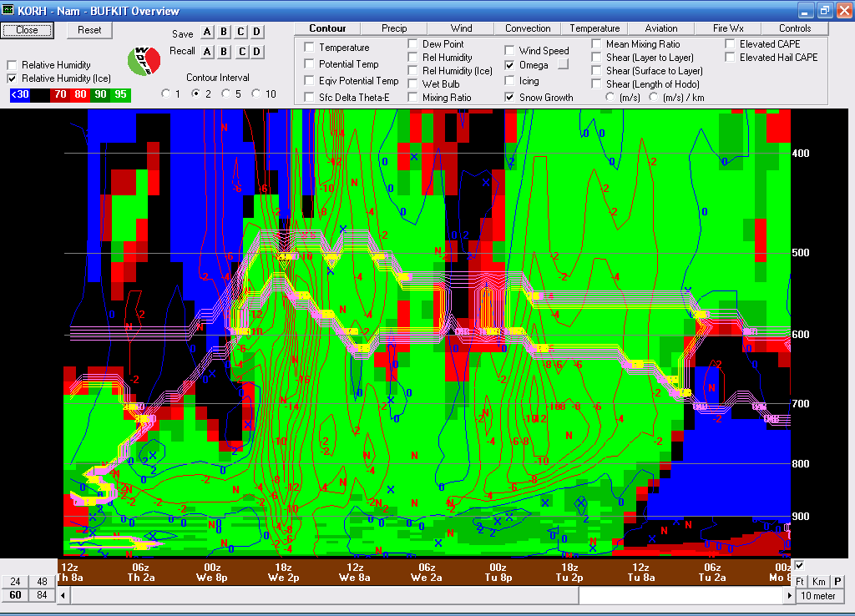Save the view to slot B

pyautogui.click(x=224, y=33)
